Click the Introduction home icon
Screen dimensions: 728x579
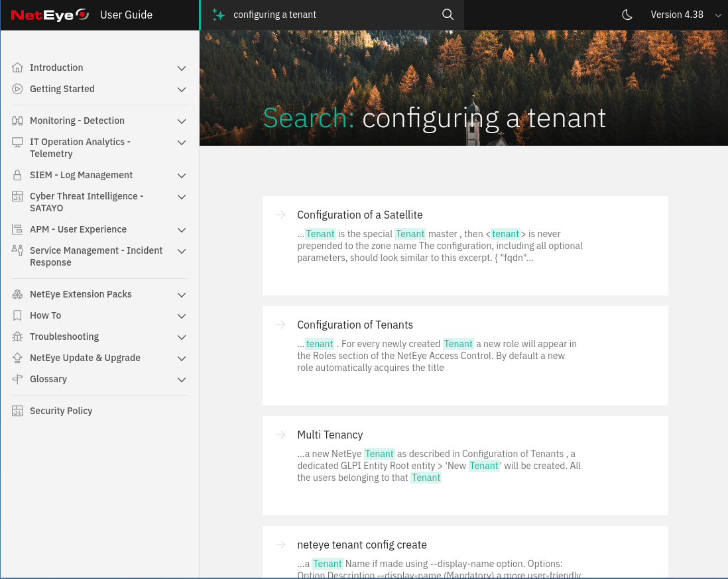tap(17, 68)
